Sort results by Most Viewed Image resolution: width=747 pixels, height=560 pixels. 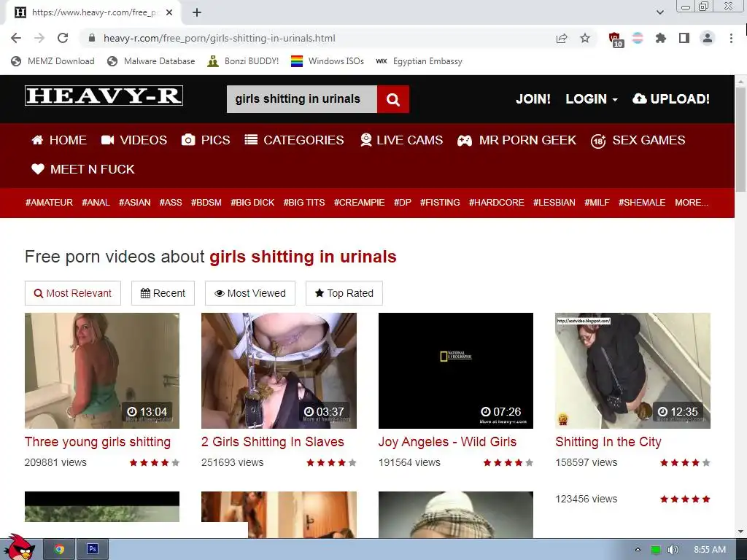[250, 293]
